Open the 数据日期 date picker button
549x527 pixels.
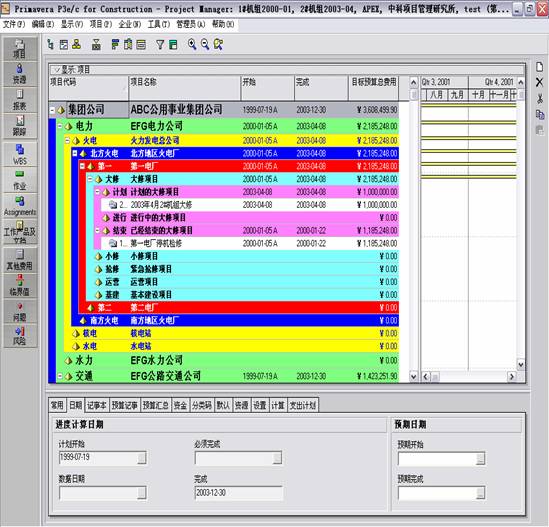(141, 493)
